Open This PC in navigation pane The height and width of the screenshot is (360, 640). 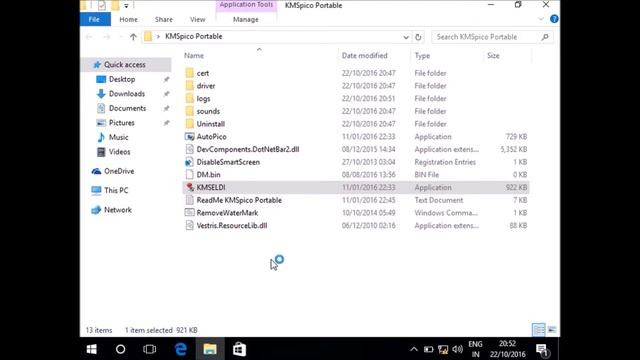coord(116,190)
